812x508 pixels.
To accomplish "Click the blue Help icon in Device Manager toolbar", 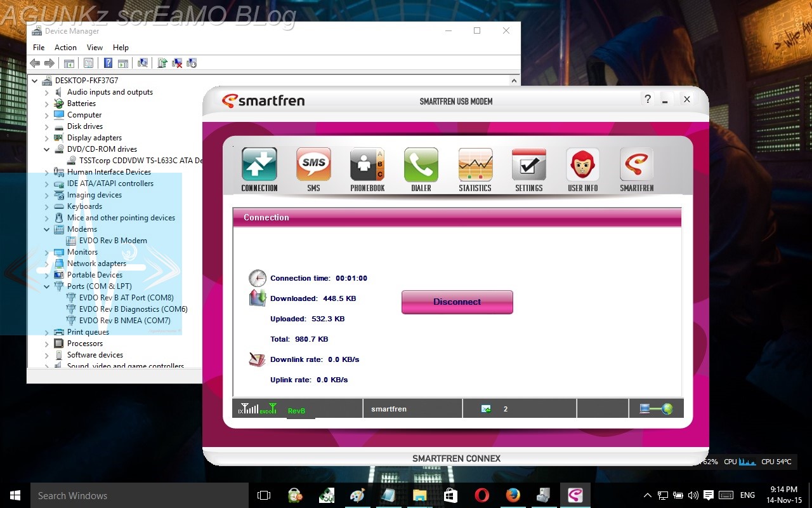I will 108,63.
